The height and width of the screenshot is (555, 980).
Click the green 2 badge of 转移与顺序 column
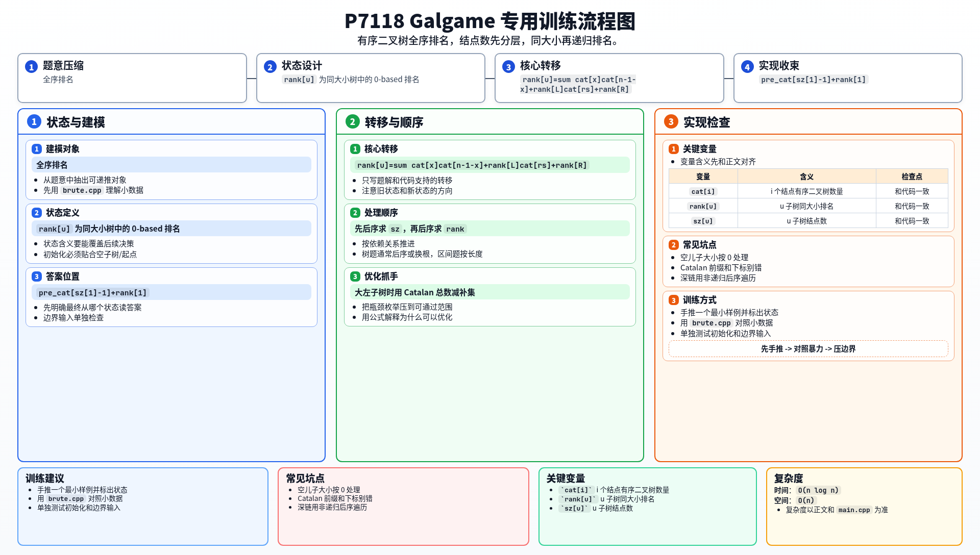coord(352,121)
